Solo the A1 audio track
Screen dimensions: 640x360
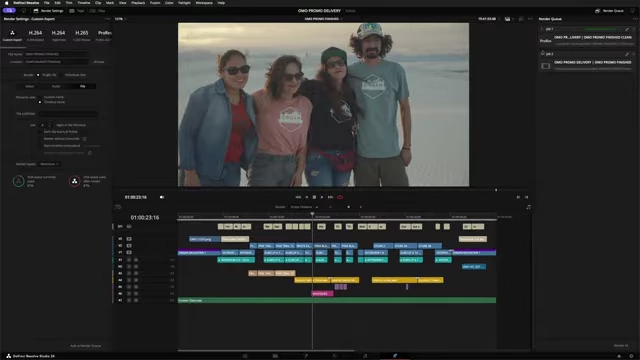[129, 260]
